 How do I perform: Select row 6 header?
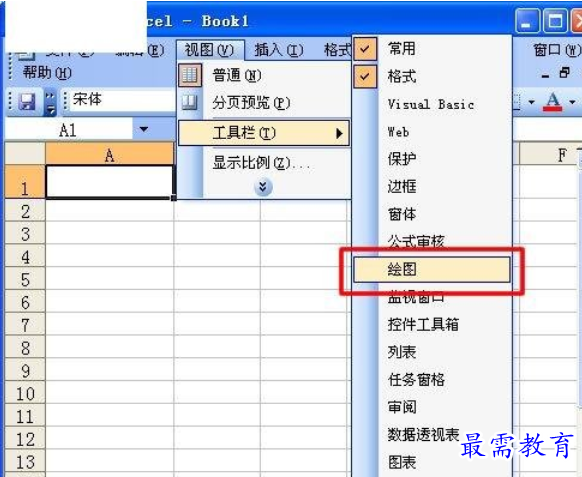point(25,302)
